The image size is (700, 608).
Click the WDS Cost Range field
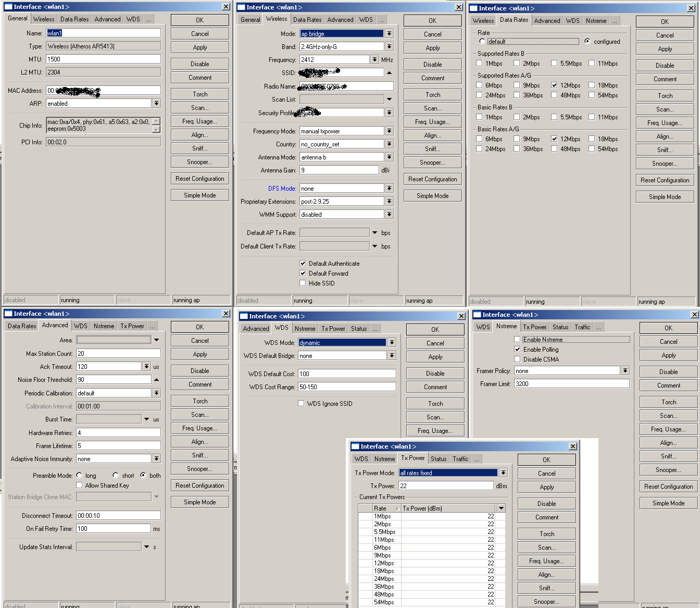coord(347,387)
